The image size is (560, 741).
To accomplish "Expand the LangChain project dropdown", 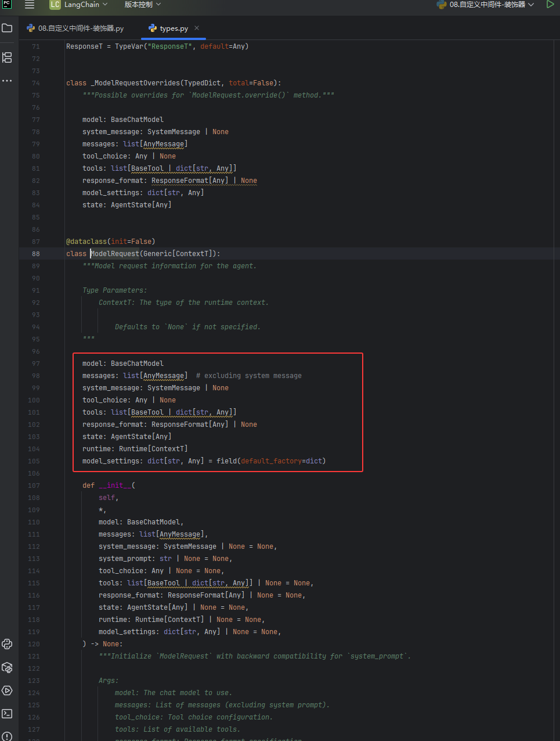I will (79, 5).
